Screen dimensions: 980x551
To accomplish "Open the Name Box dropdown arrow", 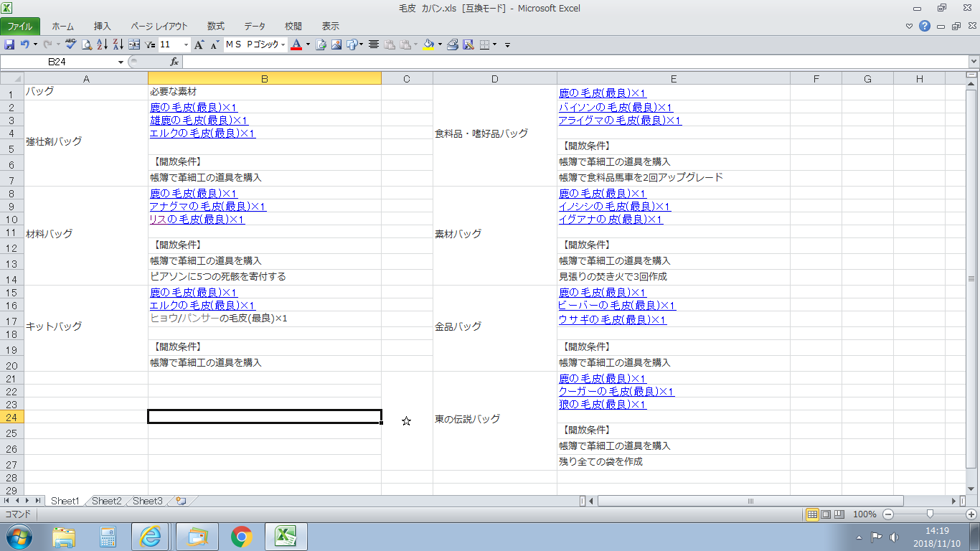I will click(x=121, y=62).
